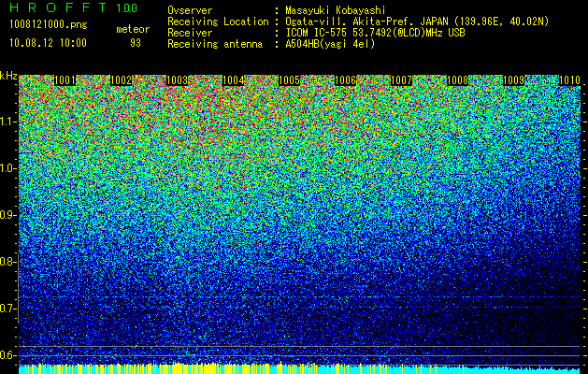
Task: Click the 1008 time marker label
Action: (x=458, y=80)
